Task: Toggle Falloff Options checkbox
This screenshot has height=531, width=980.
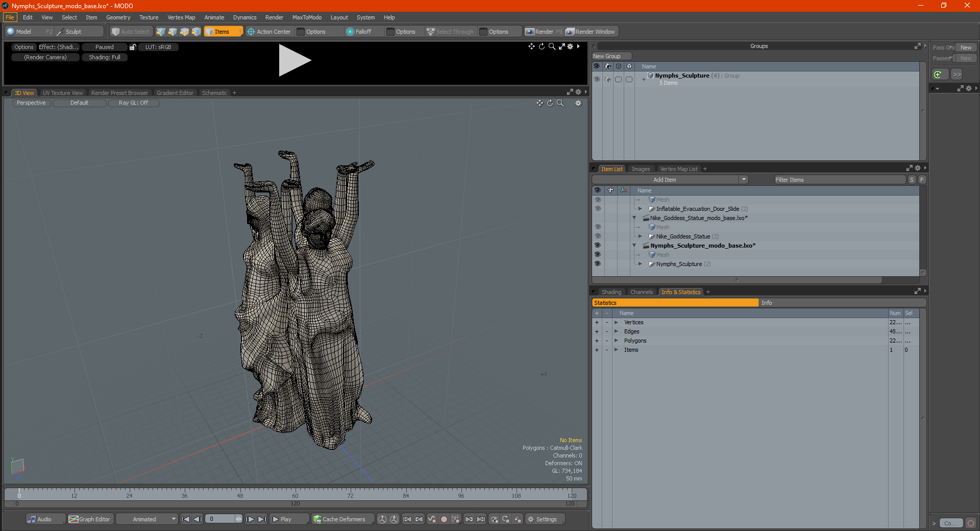Action: click(390, 32)
